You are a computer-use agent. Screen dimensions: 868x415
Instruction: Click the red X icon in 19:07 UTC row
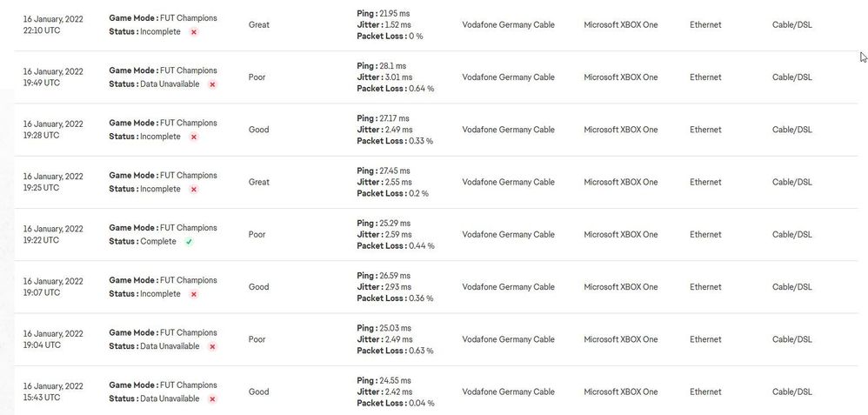194,294
